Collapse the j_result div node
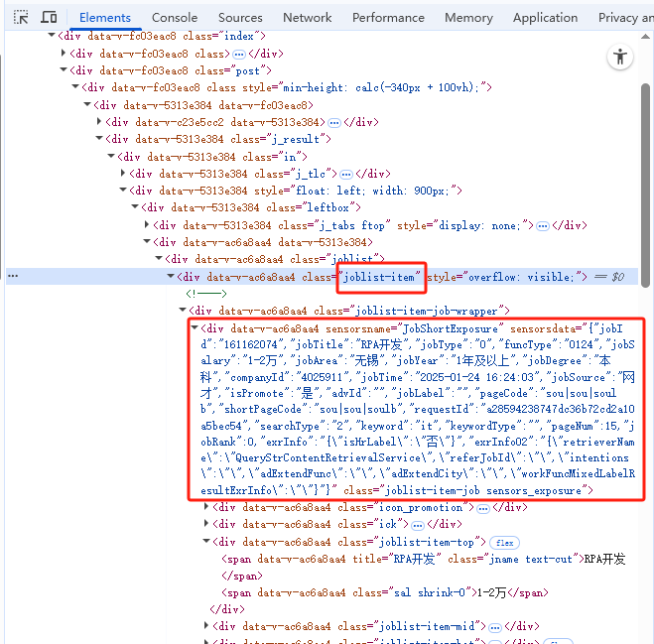This screenshot has width=654, height=644. click(x=99, y=138)
